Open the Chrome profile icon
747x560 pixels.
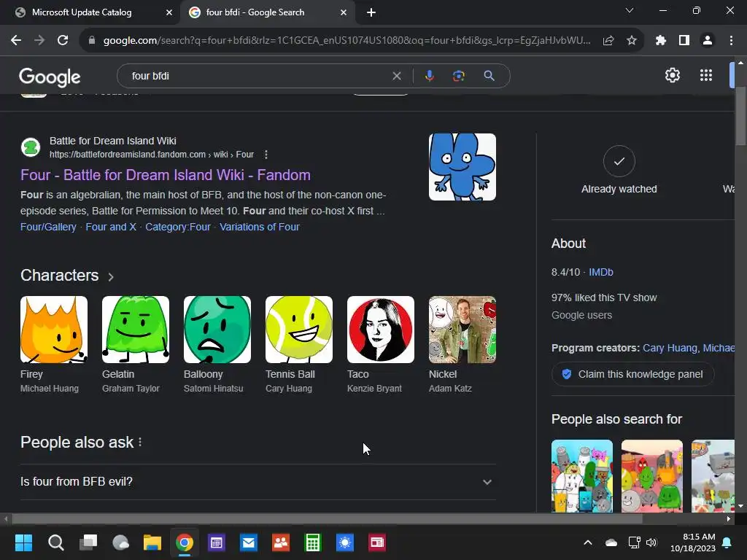pos(708,41)
